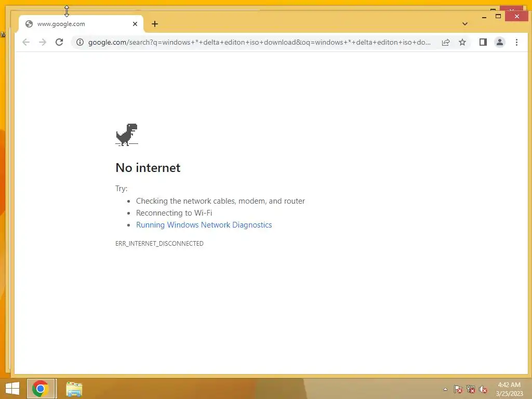The image size is (532, 399).
Task: Open the Chrome profile avatar
Action: point(499,42)
